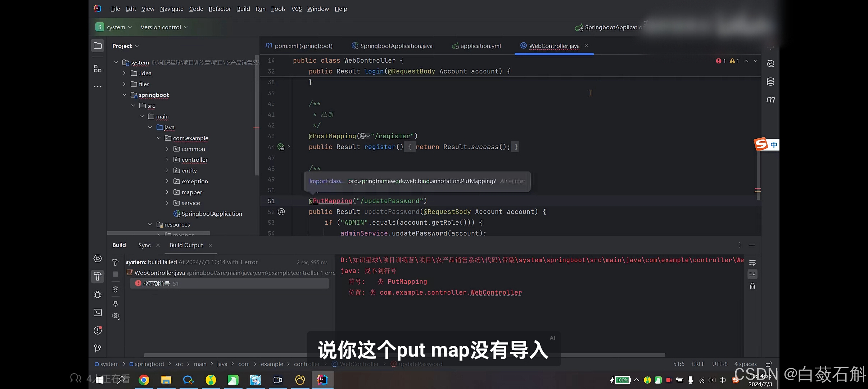The width and height of the screenshot is (868, 389).
Task: Click the Problems tool window icon
Action: pos(98,330)
